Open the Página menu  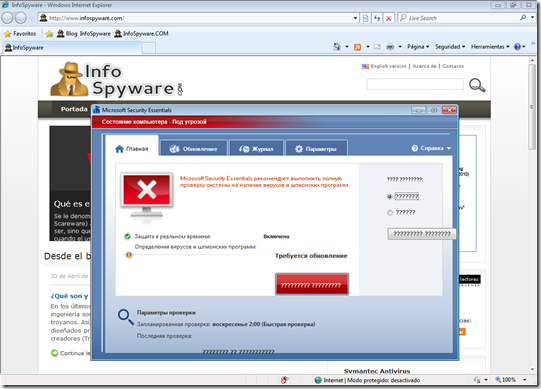(x=418, y=47)
